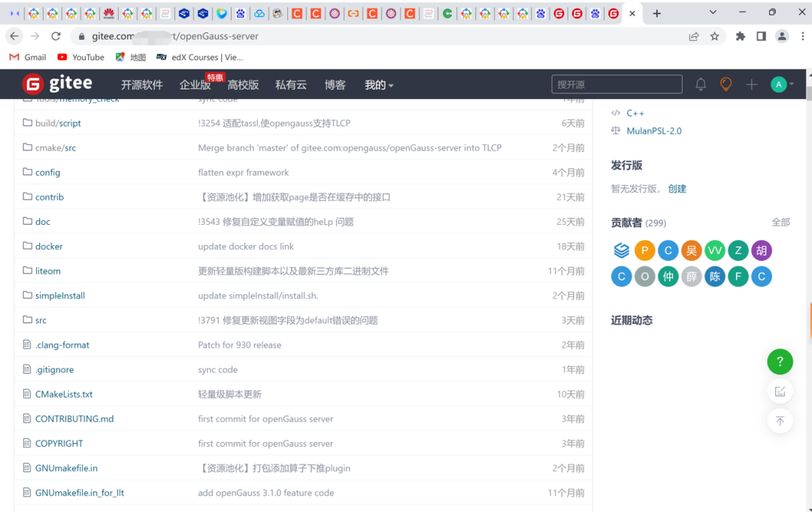Open contributor 胡's avatar thumbnail

(761, 250)
